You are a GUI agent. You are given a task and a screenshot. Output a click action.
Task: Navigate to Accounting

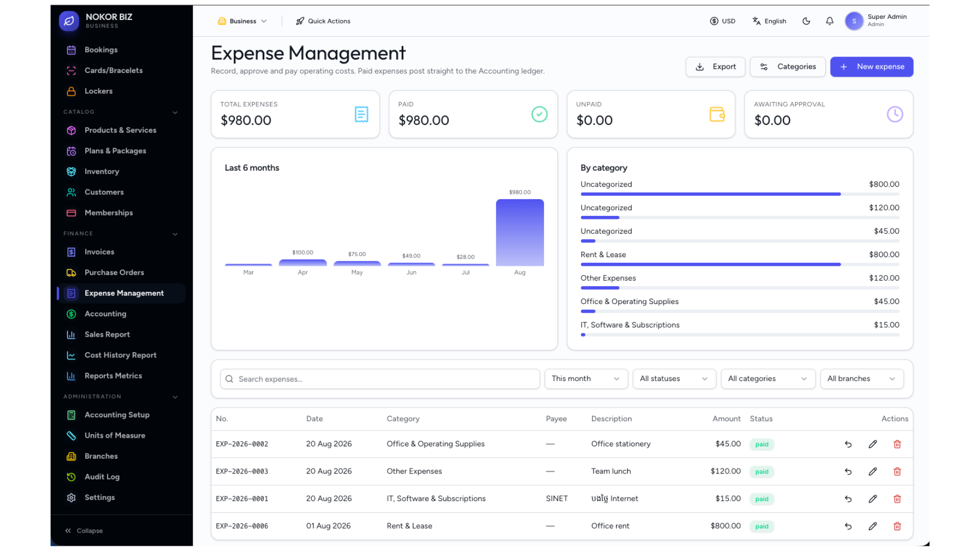click(121, 314)
